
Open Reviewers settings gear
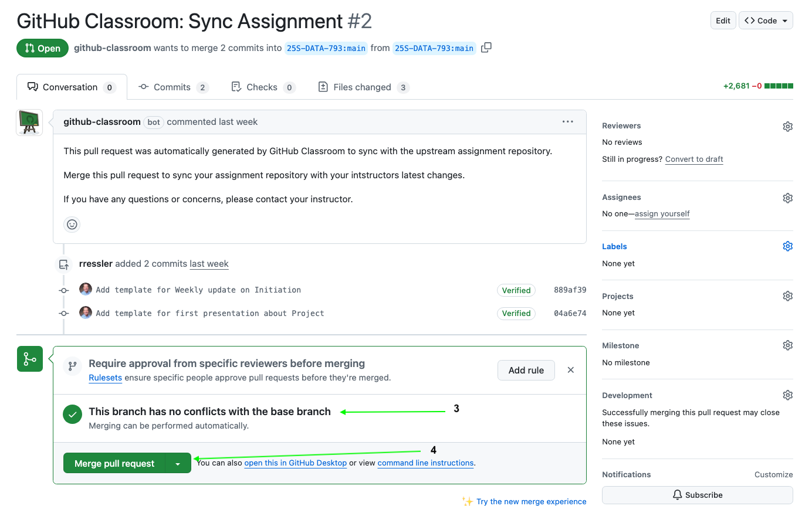click(x=788, y=127)
